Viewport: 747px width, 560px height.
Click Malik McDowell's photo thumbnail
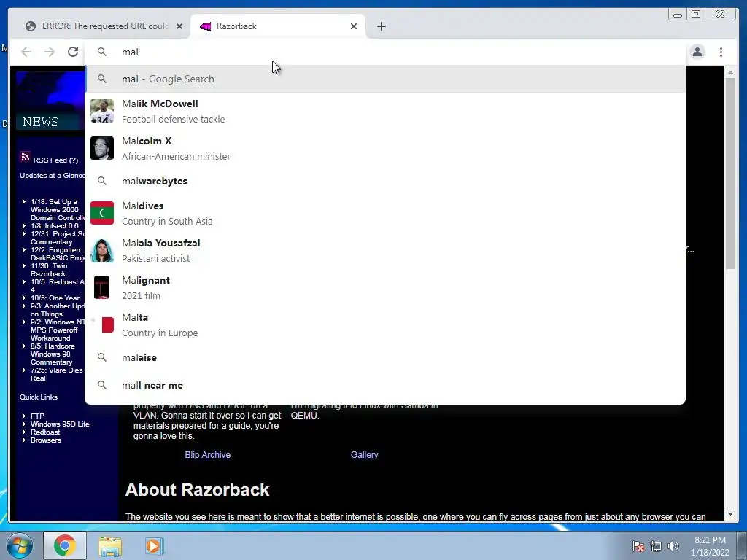[102, 111]
